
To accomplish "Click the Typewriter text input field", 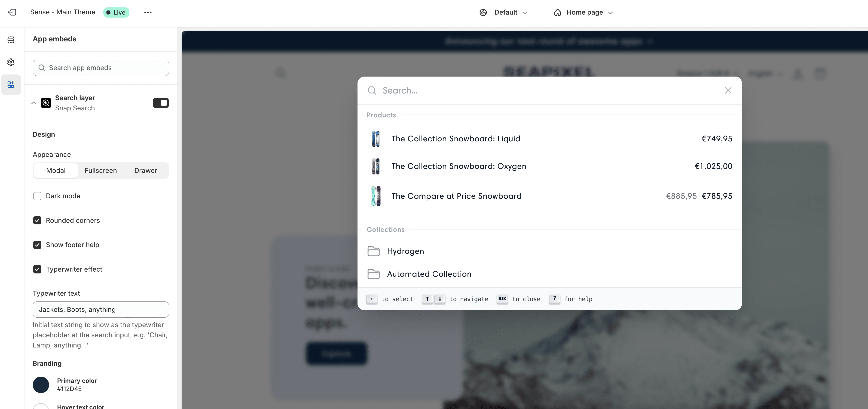I will [101, 309].
